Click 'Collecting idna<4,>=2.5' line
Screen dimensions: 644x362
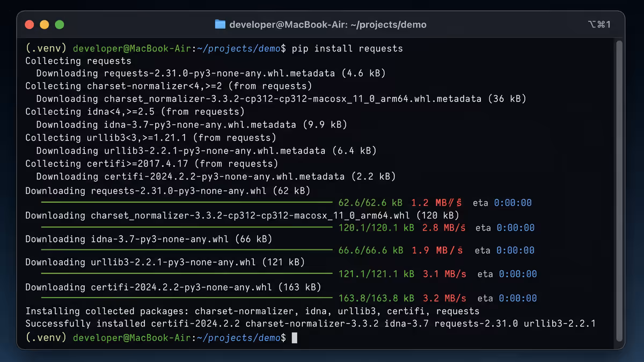coord(135,112)
